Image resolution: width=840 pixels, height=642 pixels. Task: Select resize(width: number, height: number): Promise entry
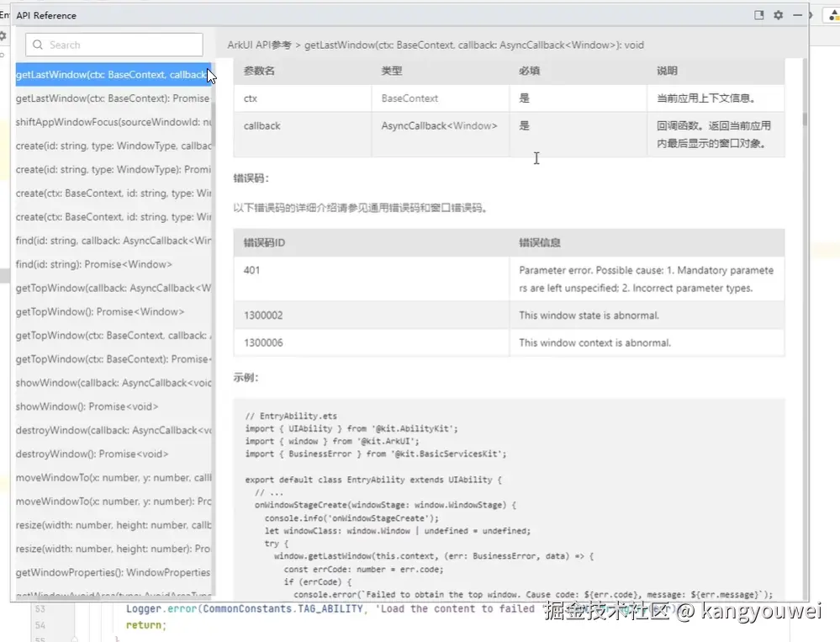[113, 549]
